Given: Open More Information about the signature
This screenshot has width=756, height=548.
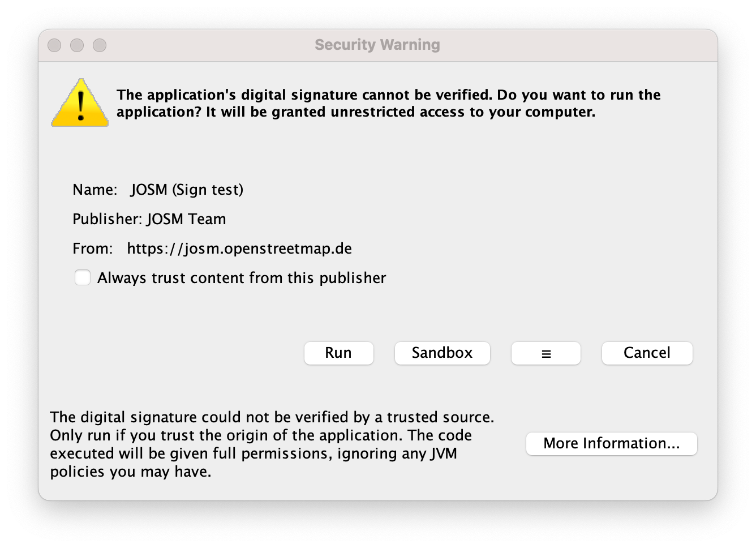Looking at the screenshot, I should [611, 443].
